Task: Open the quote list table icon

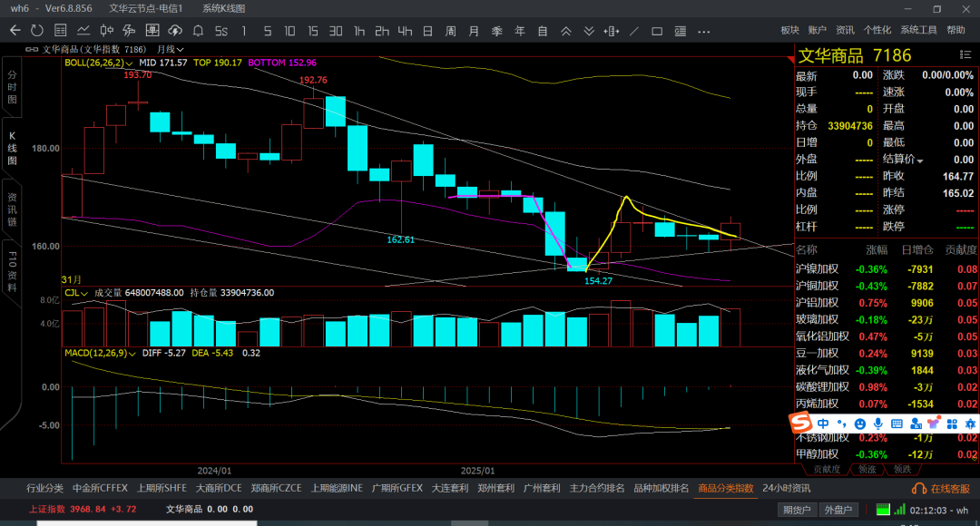Action: [61, 31]
